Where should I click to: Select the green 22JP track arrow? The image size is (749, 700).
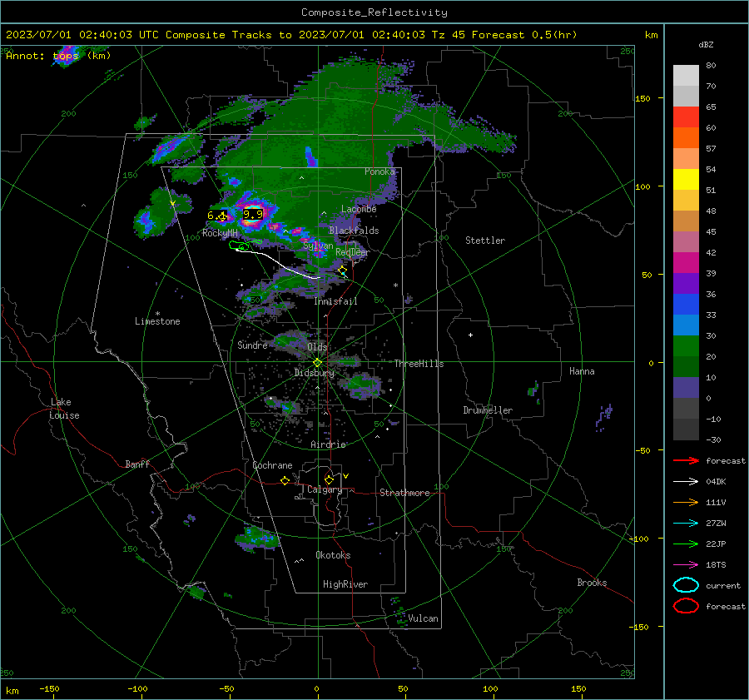coord(686,544)
